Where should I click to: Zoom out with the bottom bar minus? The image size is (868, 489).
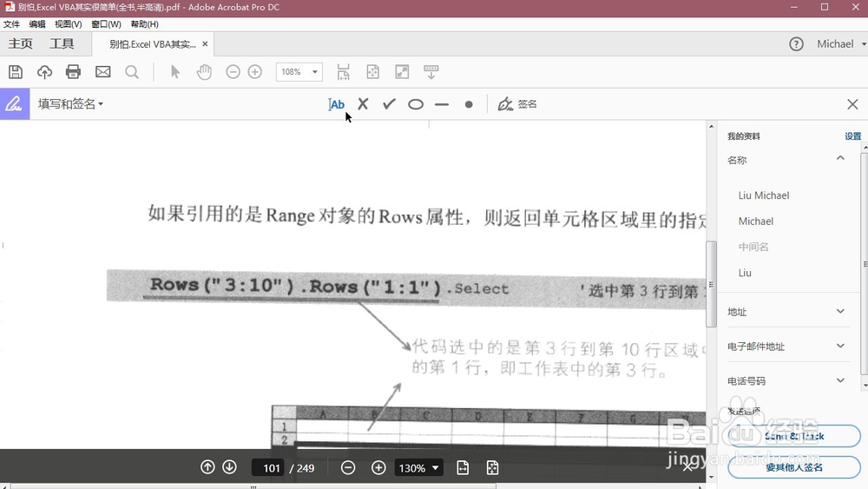coord(348,468)
